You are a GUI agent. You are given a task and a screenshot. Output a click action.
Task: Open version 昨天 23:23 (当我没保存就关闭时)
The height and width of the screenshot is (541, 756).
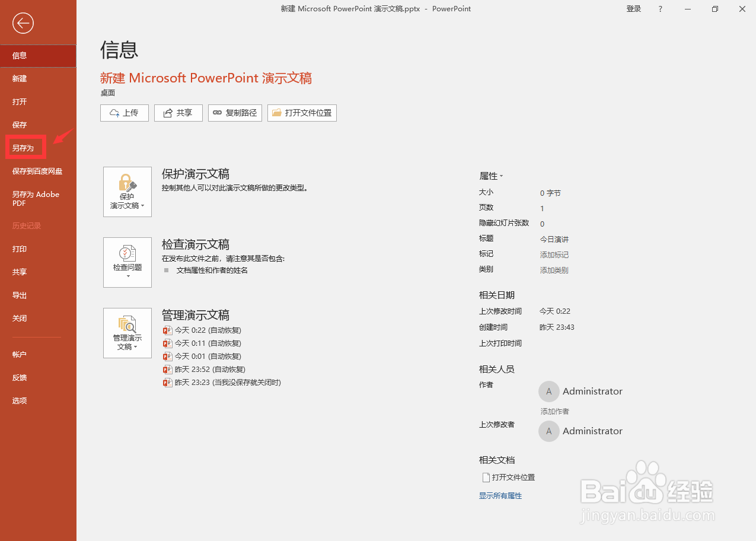(228, 383)
